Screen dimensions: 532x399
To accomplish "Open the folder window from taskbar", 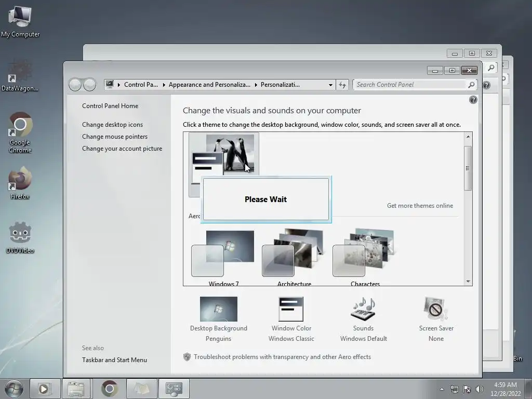I will tap(141, 389).
